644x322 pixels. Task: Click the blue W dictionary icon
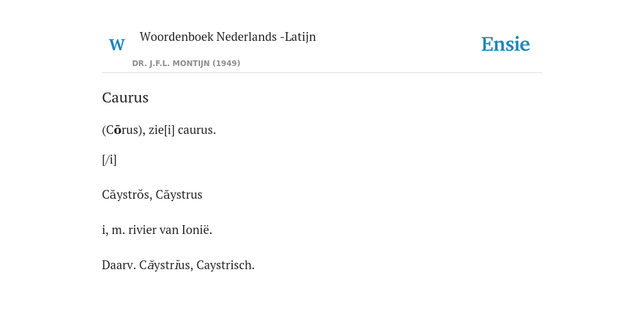[x=116, y=45]
